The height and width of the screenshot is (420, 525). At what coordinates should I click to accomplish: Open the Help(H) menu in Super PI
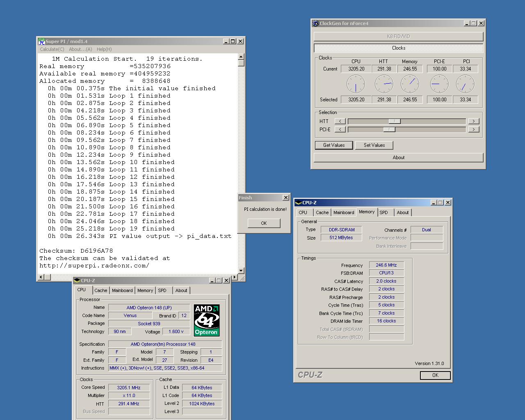[x=104, y=49]
